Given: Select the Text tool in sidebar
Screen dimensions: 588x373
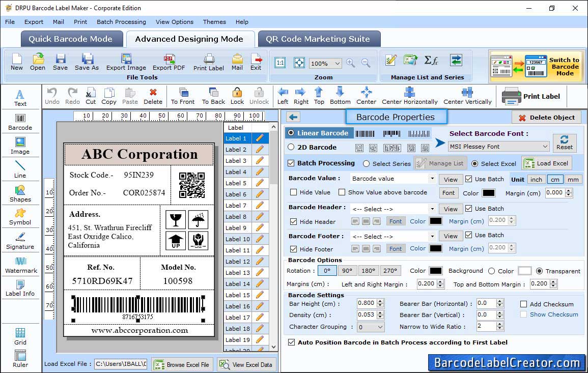Looking at the screenshot, I should [20, 98].
